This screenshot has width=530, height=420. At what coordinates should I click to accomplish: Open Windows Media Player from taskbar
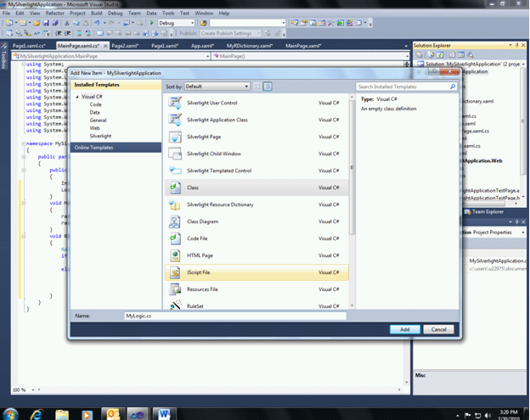coord(87,415)
